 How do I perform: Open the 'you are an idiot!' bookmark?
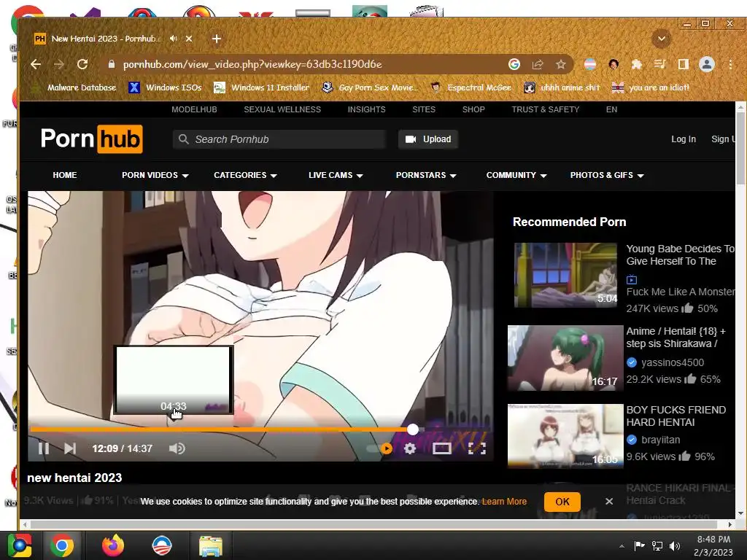point(651,87)
